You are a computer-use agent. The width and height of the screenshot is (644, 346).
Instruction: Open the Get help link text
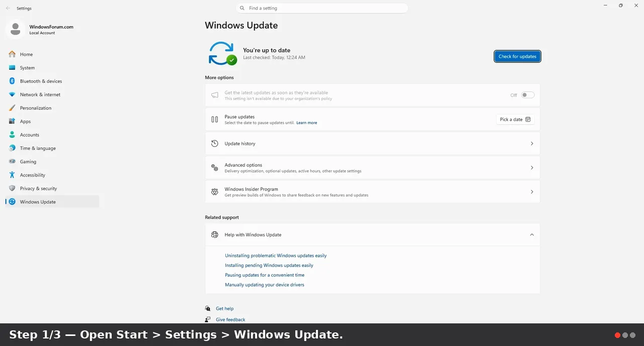tap(225, 309)
